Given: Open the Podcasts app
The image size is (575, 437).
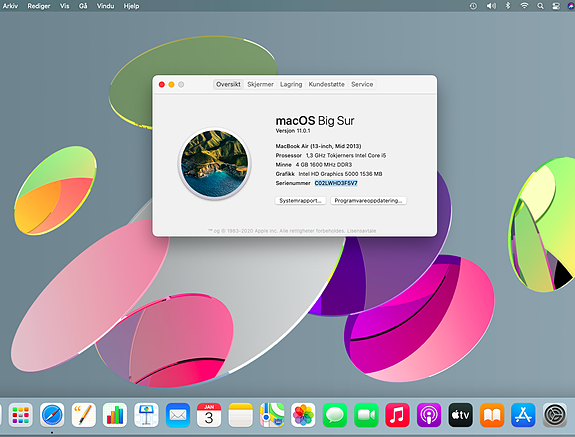Looking at the screenshot, I should (429, 415).
